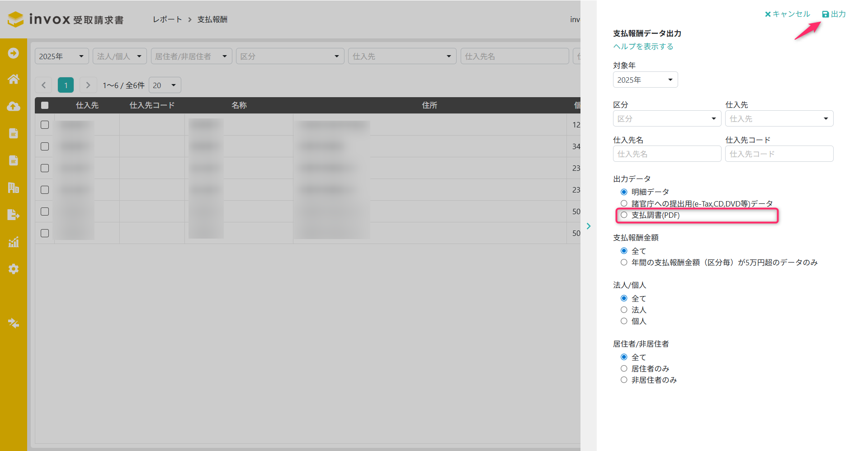Click レポート in the breadcrumb
Image resolution: width=868 pixels, height=451 pixels.
(x=167, y=19)
